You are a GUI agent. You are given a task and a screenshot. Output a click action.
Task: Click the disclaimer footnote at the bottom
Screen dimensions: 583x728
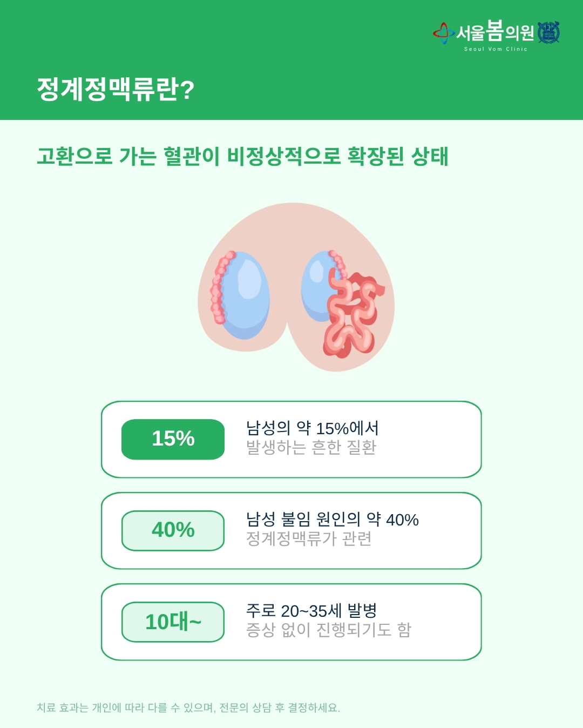point(188,707)
